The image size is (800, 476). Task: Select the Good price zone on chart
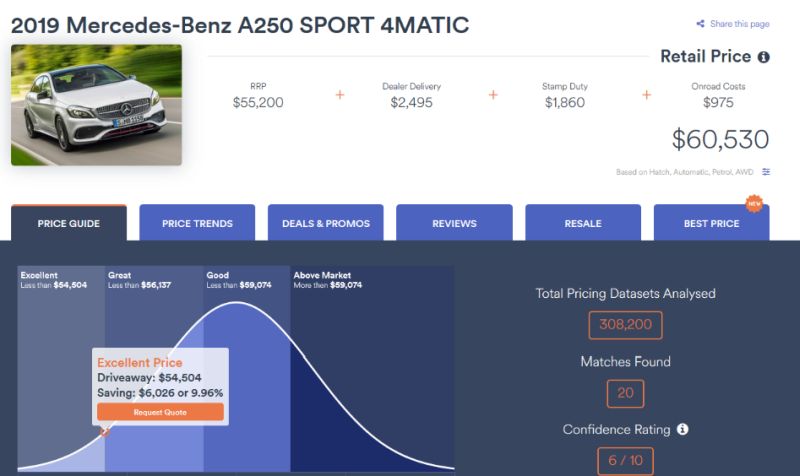pyautogui.click(x=247, y=368)
